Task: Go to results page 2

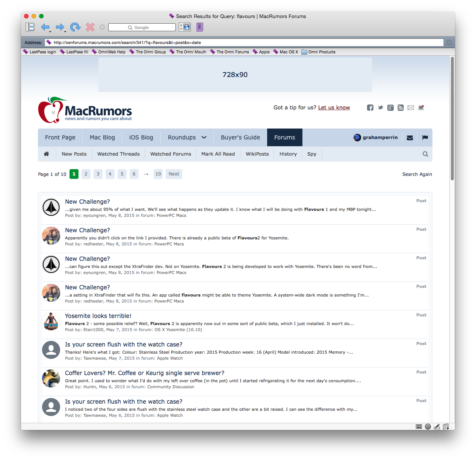Action: point(86,174)
